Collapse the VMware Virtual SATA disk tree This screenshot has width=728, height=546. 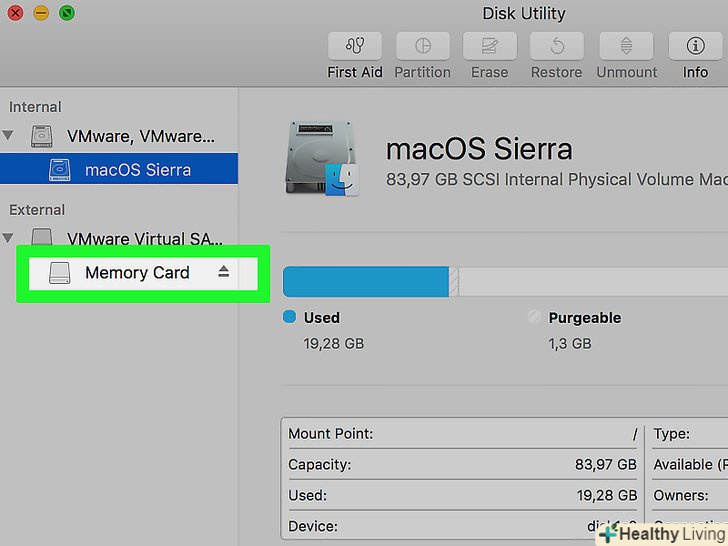coord(10,238)
